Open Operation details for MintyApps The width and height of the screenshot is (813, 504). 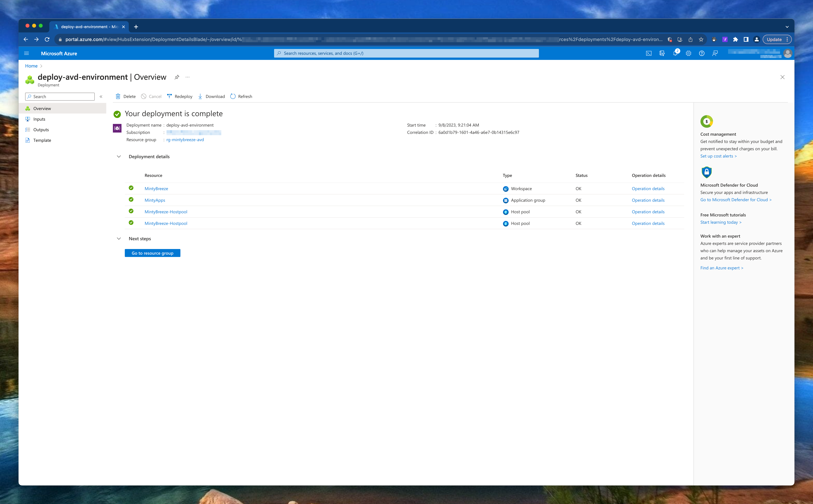tap(648, 200)
